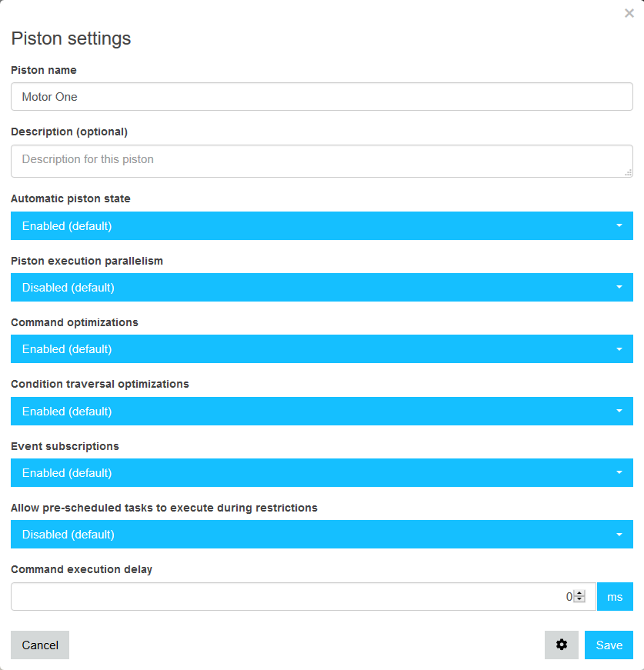Save the piston settings
The width and height of the screenshot is (644, 670).
coord(609,645)
